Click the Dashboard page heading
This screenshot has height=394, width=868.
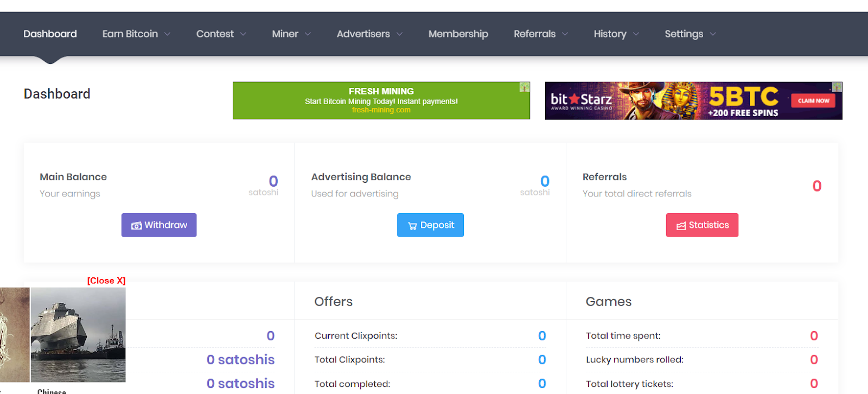click(57, 94)
